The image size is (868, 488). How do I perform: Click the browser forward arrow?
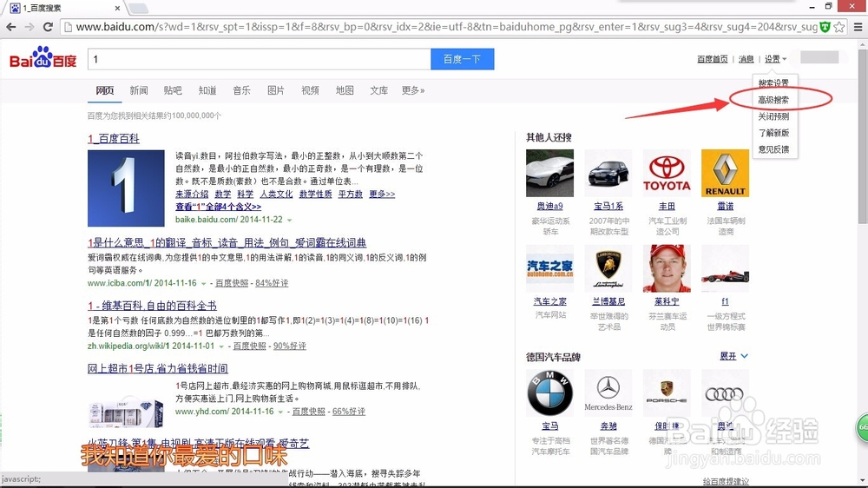click(x=30, y=27)
